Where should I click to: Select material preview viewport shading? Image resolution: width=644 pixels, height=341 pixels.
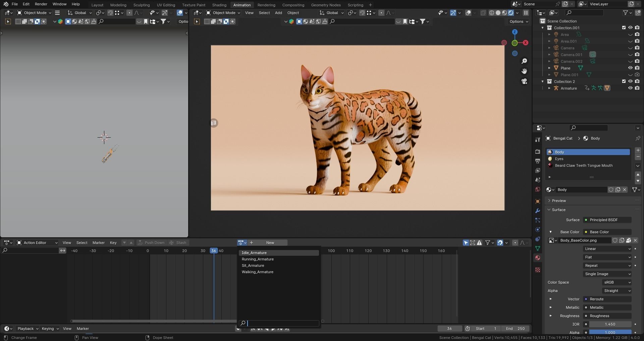(504, 13)
